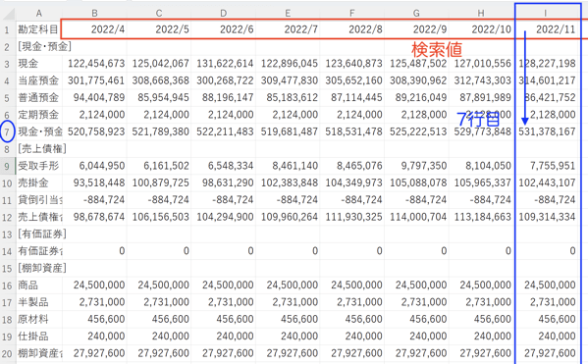This screenshot has height=364, width=588.
Task: Click cell value 88,196,147
Action: click(224, 97)
